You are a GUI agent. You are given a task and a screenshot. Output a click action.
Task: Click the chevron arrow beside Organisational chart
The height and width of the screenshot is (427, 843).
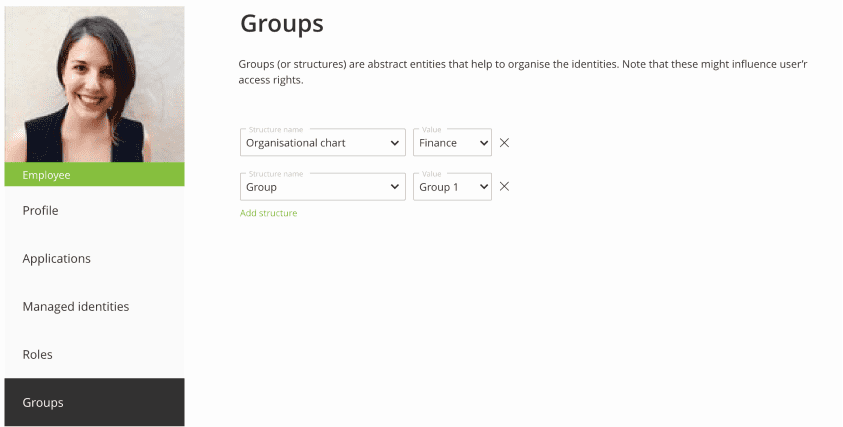click(x=394, y=143)
